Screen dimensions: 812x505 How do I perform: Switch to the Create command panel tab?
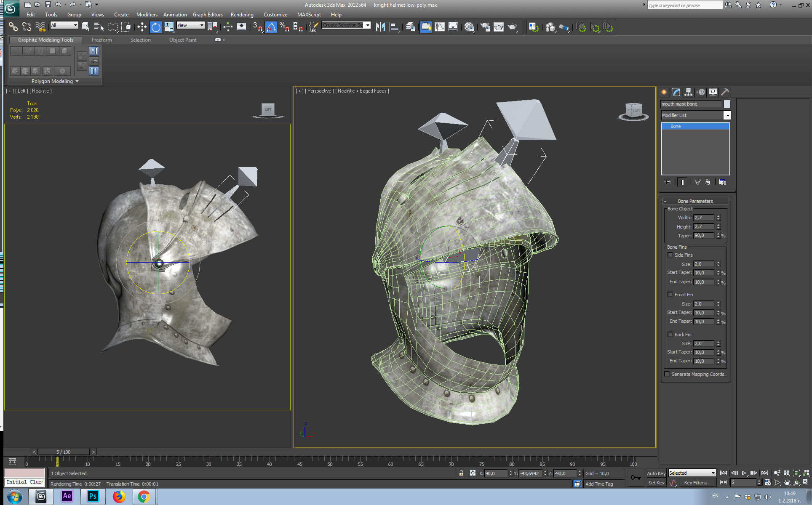(x=664, y=92)
